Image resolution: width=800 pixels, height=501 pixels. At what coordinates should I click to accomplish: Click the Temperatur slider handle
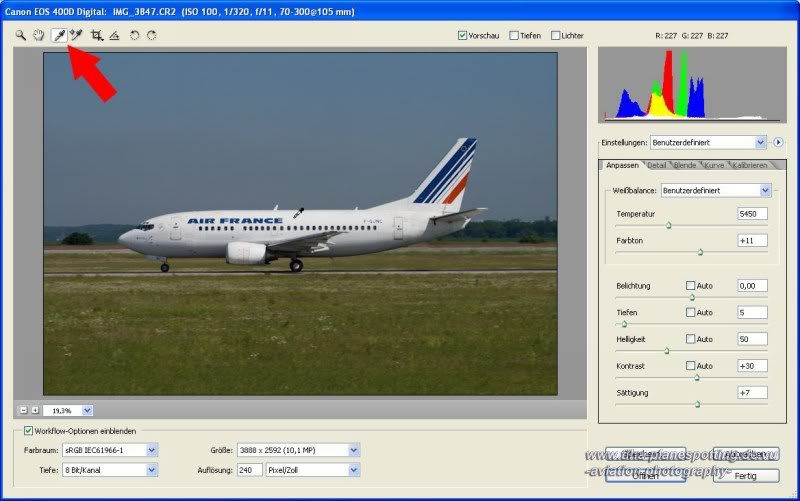click(669, 226)
